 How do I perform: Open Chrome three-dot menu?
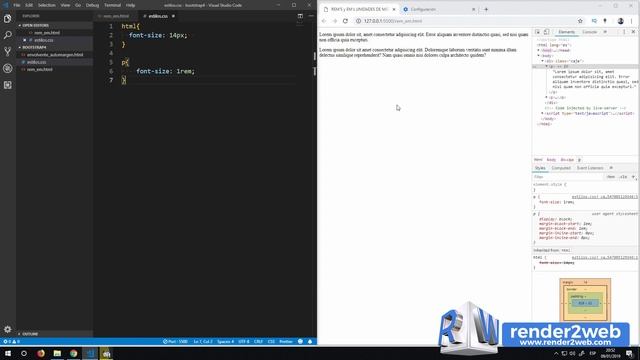tap(631, 21)
